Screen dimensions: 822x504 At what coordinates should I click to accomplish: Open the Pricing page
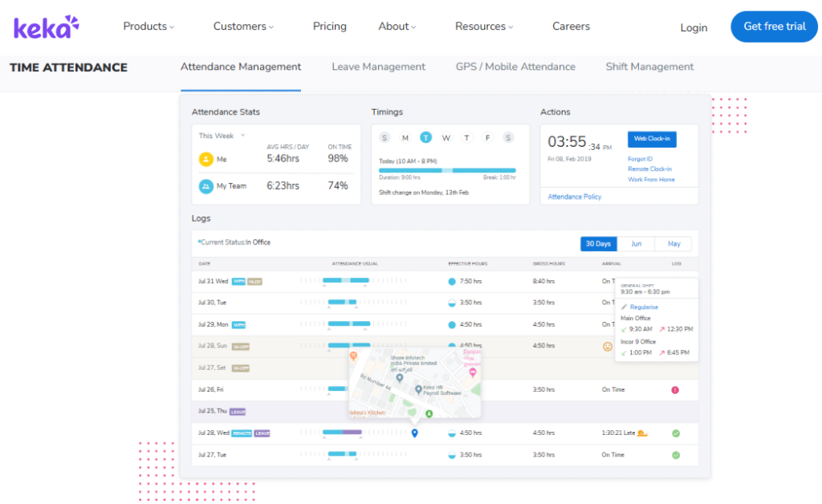point(330,26)
